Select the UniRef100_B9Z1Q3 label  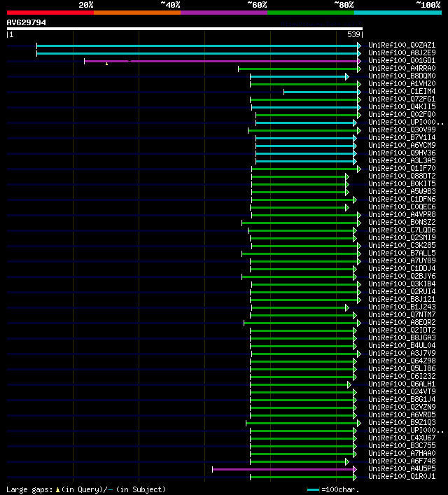402,423
